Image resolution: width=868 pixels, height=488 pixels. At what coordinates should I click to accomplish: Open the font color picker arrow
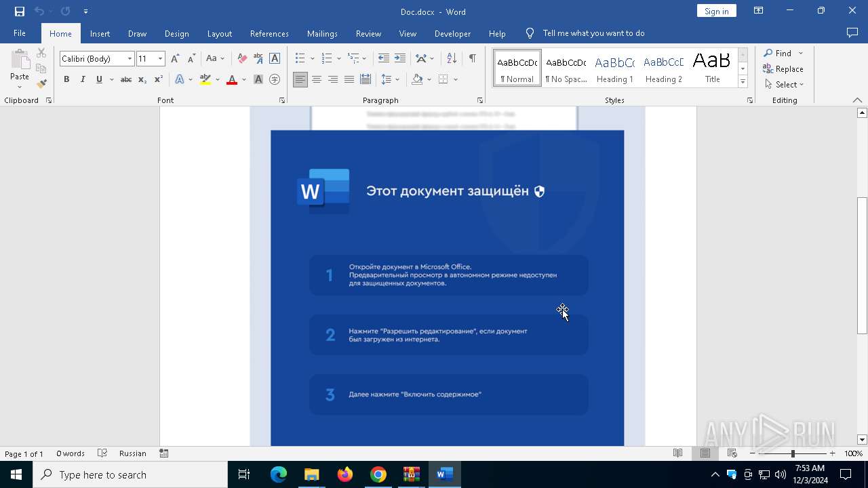[244, 80]
